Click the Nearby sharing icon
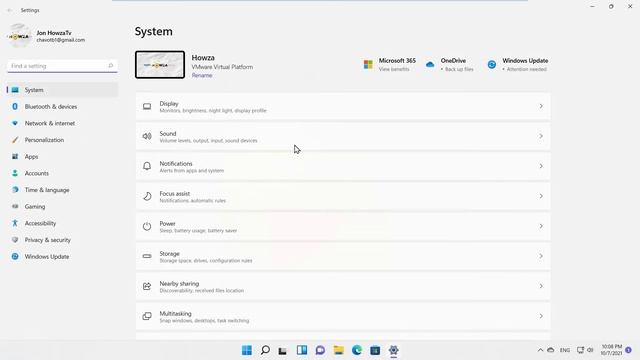The height and width of the screenshot is (360, 640). [147, 286]
